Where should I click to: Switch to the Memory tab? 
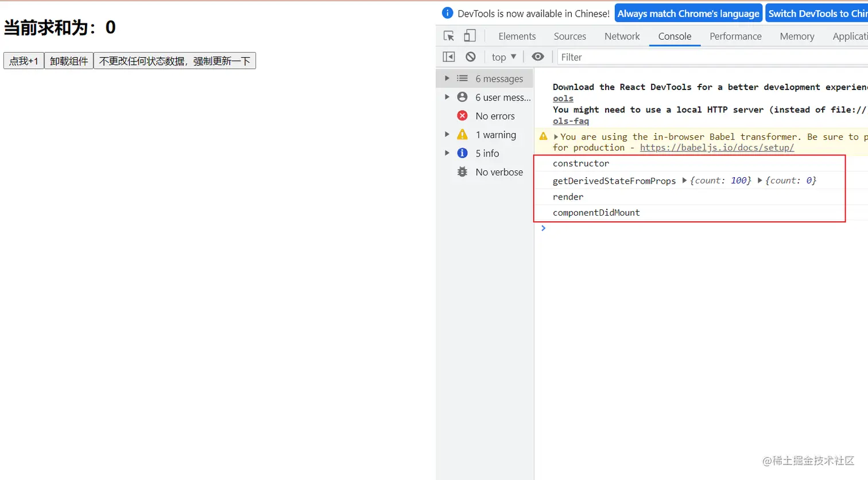click(x=797, y=36)
